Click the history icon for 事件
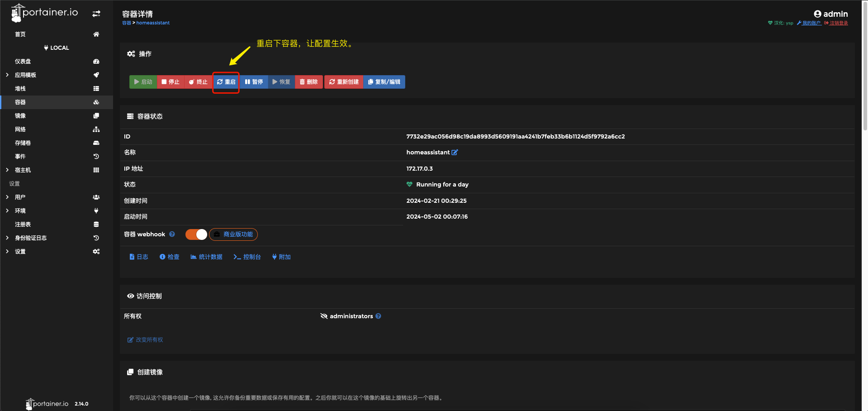 (x=96, y=157)
